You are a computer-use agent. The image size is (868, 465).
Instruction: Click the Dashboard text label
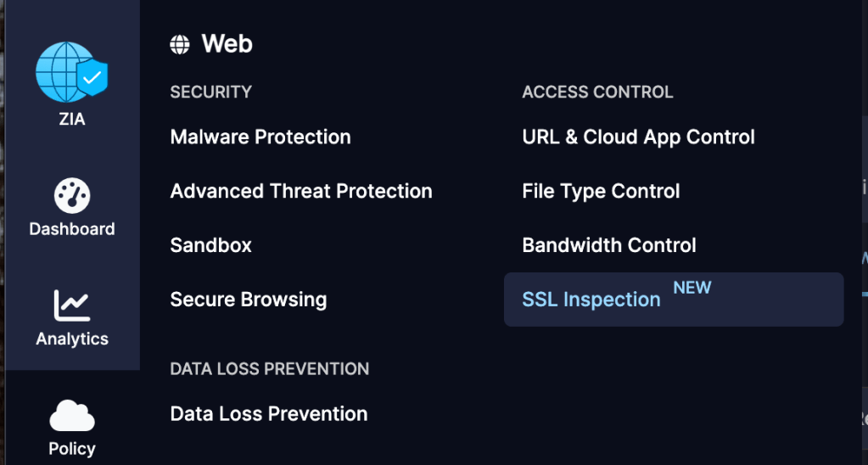(x=72, y=229)
